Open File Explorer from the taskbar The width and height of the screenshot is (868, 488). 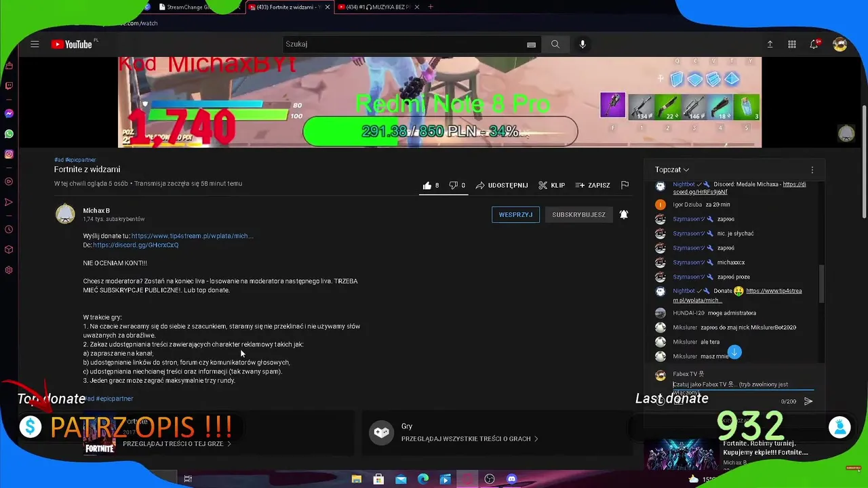point(356,479)
